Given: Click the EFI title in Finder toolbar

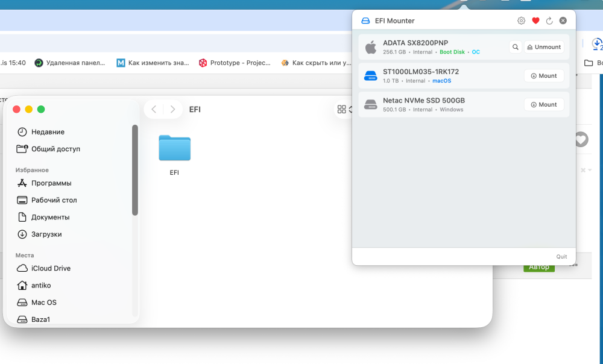Looking at the screenshot, I should (195, 110).
